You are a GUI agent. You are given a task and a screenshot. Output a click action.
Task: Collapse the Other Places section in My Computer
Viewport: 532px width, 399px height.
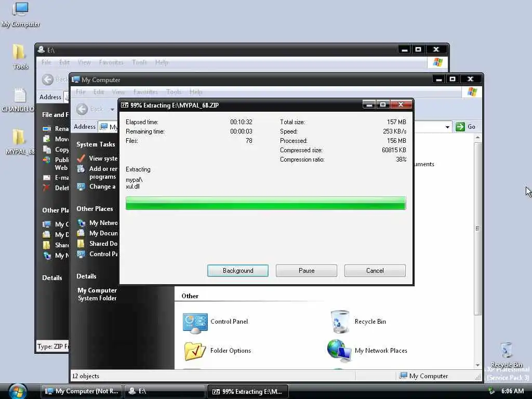click(95, 209)
